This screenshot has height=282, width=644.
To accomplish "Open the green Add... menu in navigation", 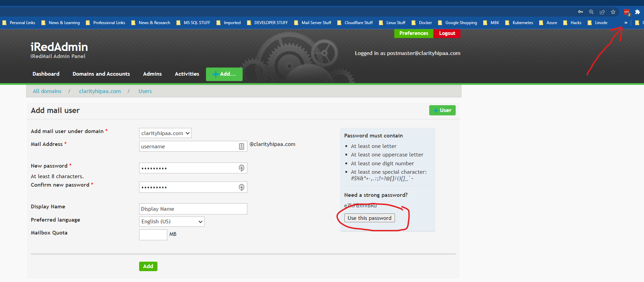I will click(x=224, y=74).
